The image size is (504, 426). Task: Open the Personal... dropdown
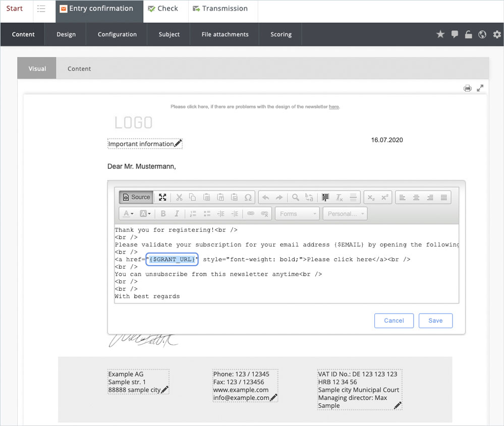point(345,214)
